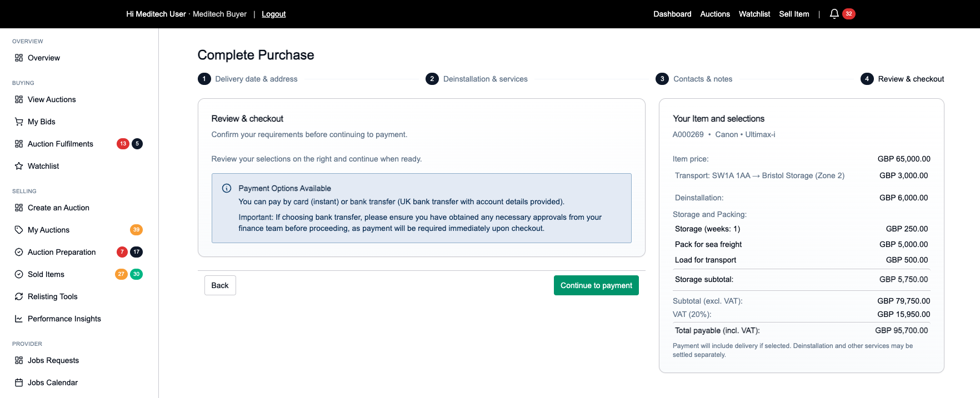Click the Auction Preparation checkmark icon
This screenshot has width=980, height=398.
pos(19,252)
